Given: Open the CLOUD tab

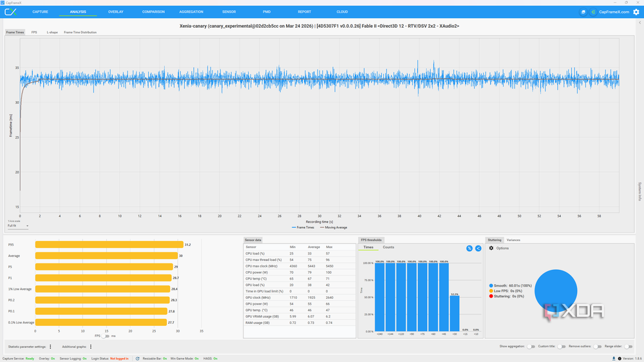Looking at the screenshot, I should point(342,12).
